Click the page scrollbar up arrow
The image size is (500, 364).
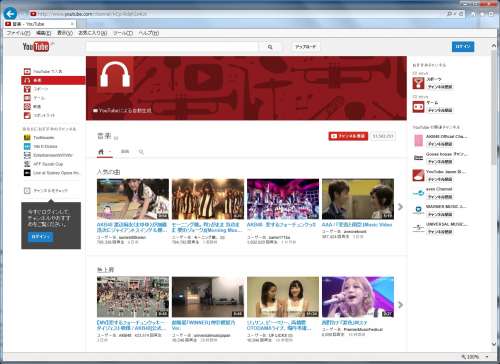494,46
